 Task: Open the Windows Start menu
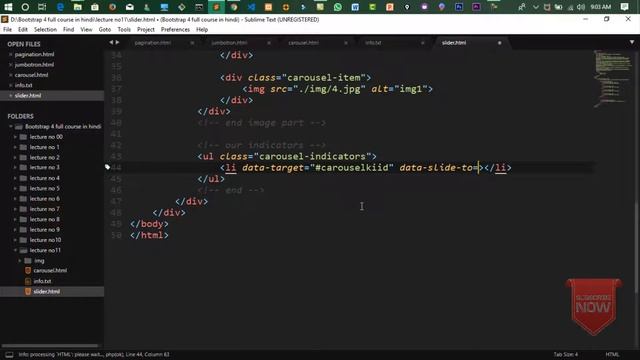[8, 7]
